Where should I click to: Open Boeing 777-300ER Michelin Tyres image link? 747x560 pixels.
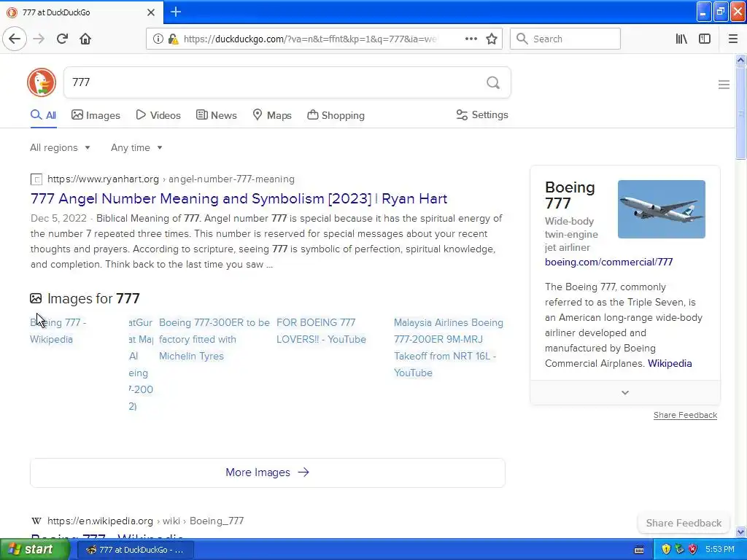[214, 339]
